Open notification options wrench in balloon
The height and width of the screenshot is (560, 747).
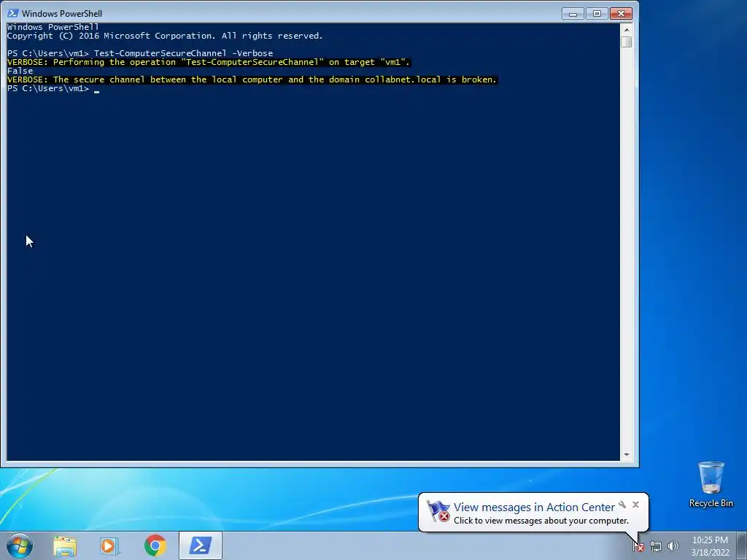(622, 505)
